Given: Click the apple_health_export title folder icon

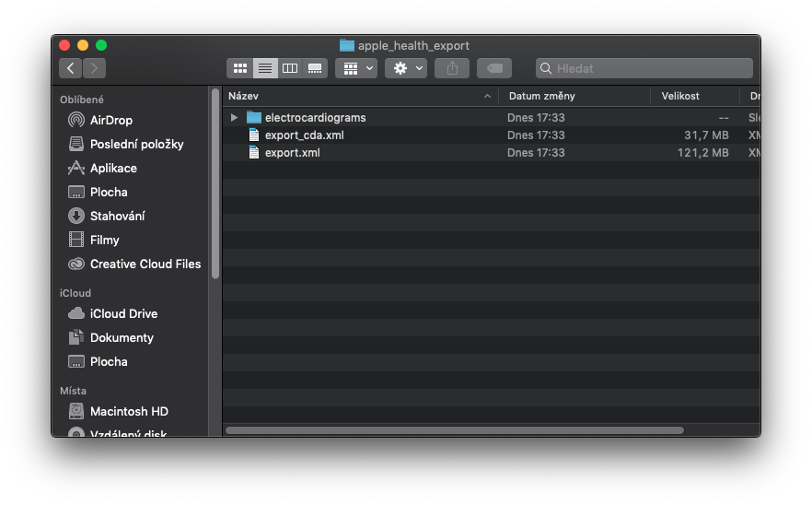Looking at the screenshot, I should tap(347, 46).
